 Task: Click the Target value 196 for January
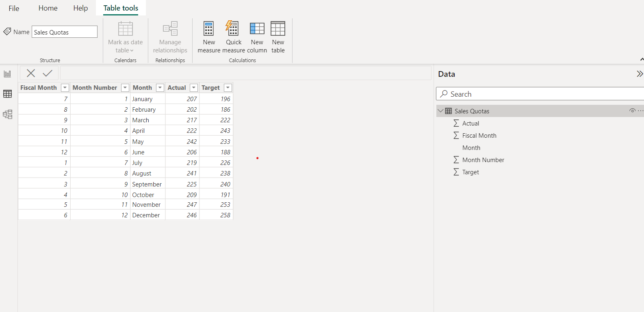[216, 99]
